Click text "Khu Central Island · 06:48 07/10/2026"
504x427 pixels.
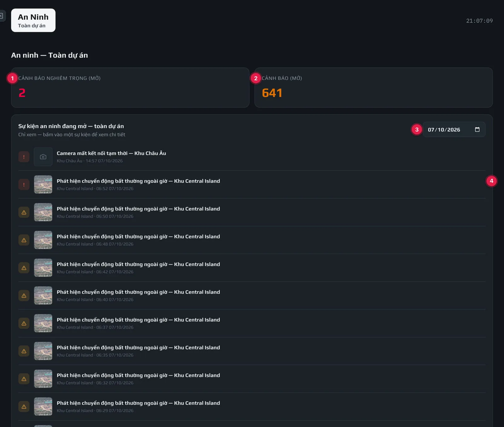click(95, 244)
